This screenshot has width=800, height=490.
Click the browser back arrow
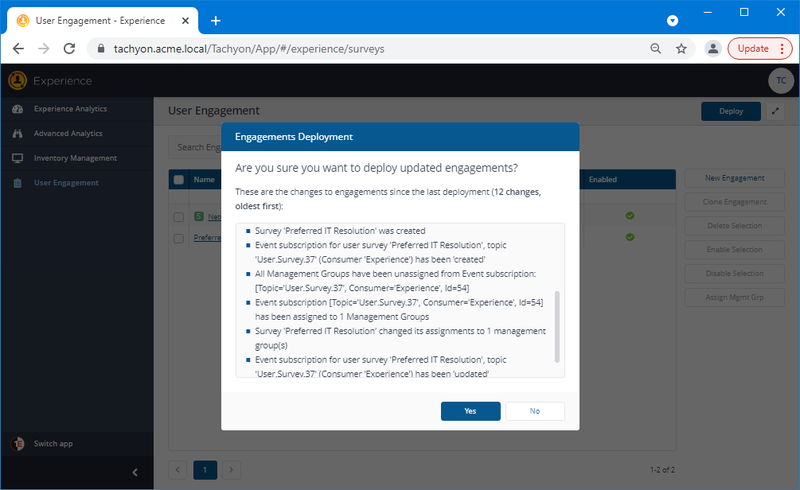tap(18, 48)
